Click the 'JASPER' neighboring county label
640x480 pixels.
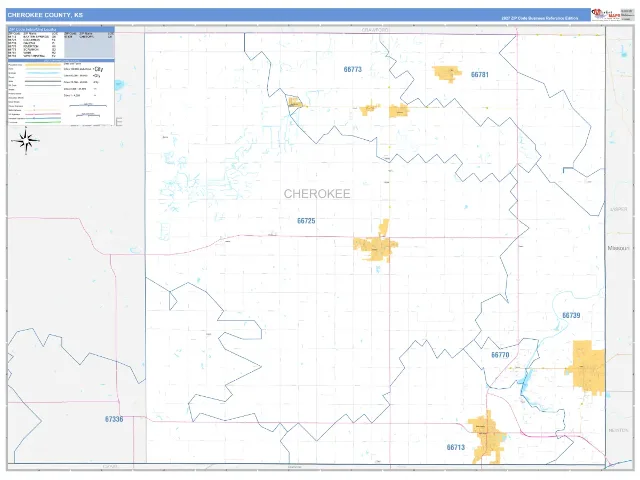click(x=619, y=209)
